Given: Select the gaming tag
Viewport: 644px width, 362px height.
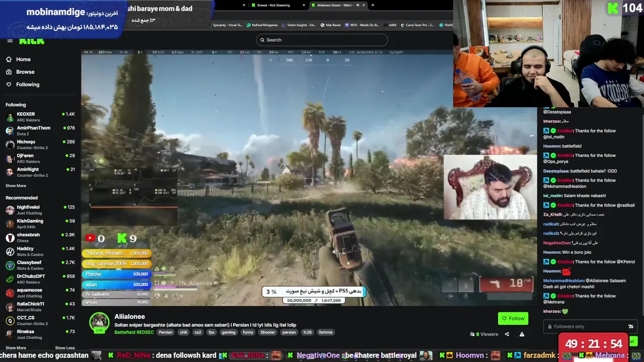Looking at the screenshot, I should click(228, 332).
